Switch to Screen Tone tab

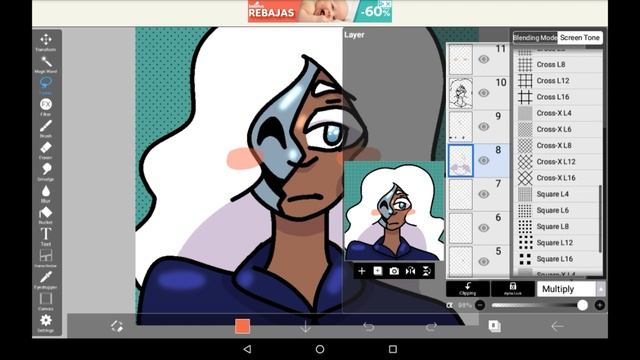(x=580, y=38)
